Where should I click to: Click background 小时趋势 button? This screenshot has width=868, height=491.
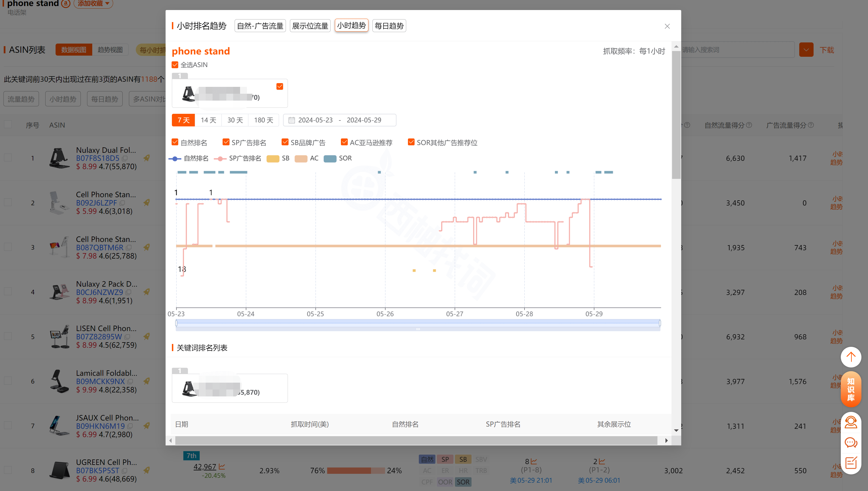click(63, 99)
